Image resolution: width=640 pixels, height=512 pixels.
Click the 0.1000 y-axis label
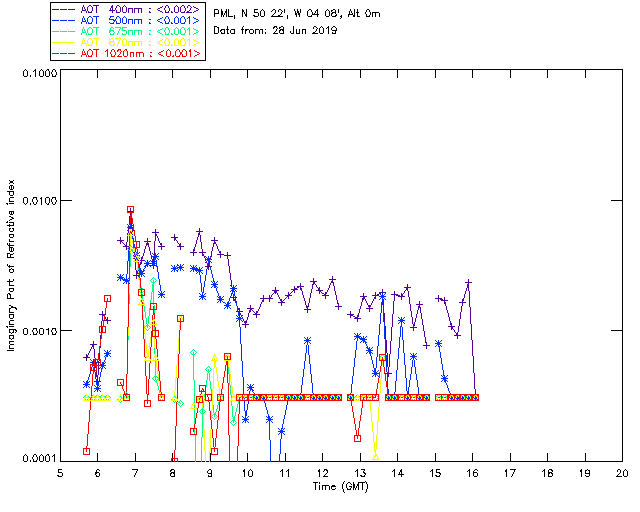(x=40, y=73)
